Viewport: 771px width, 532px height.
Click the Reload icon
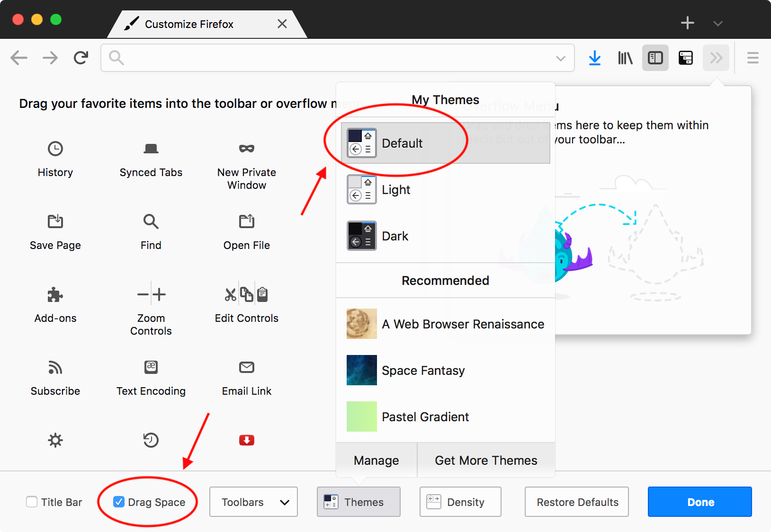click(81, 58)
